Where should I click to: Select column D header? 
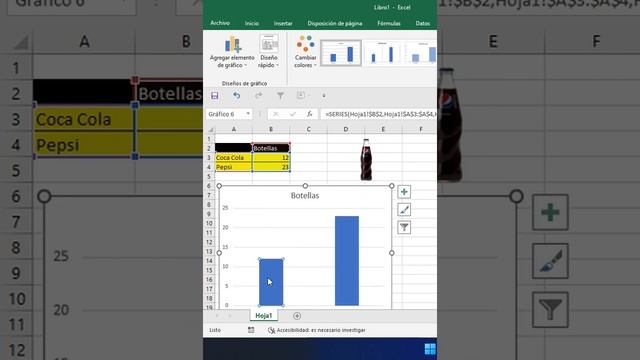pos(346,129)
